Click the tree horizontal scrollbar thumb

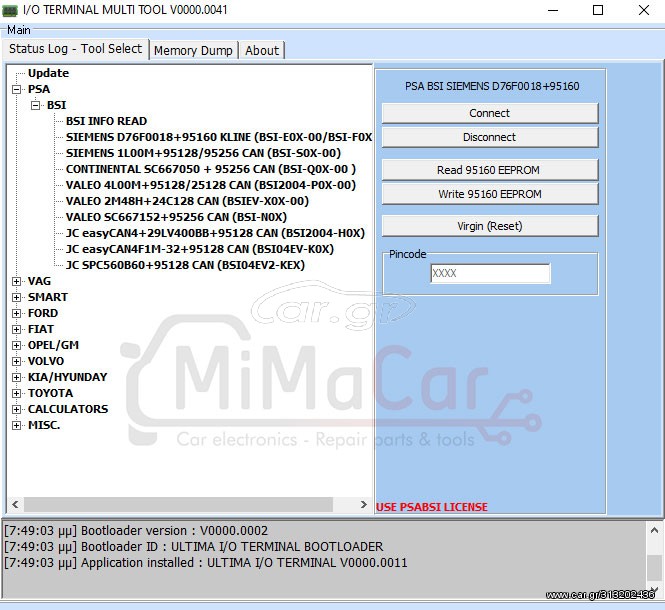click(x=178, y=504)
